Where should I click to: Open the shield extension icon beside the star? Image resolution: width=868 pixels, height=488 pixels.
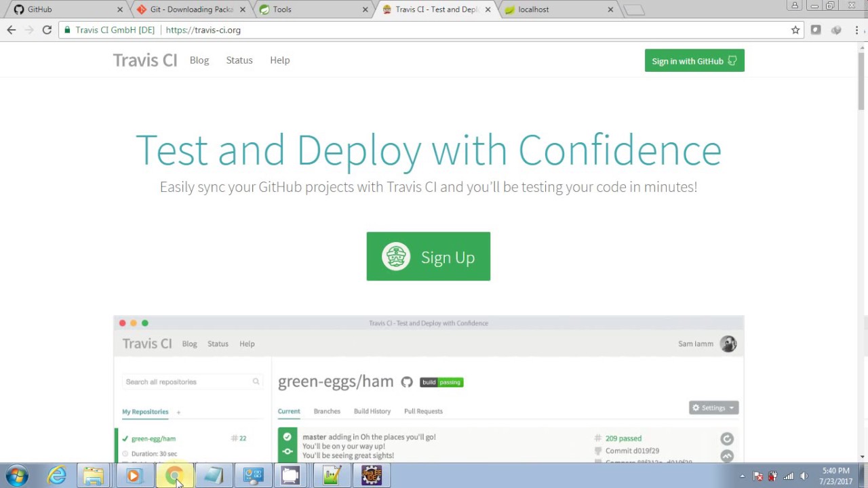pyautogui.click(x=816, y=30)
